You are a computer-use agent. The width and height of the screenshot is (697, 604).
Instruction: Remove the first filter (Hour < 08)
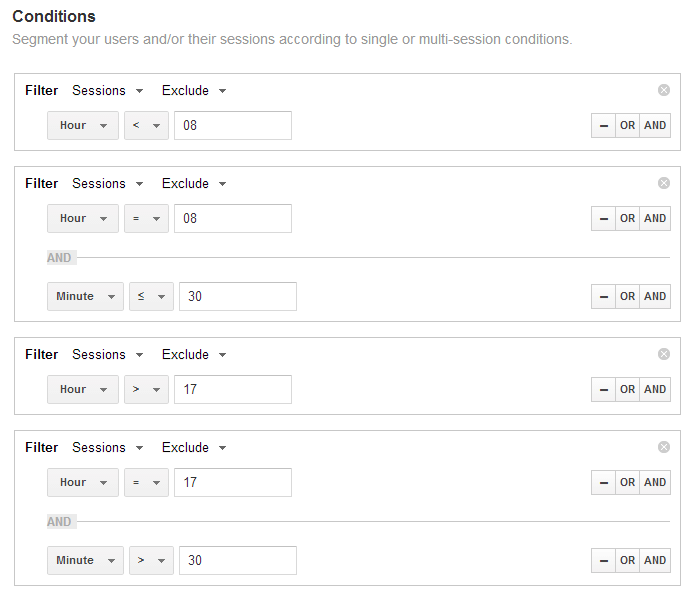tap(664, 90)
